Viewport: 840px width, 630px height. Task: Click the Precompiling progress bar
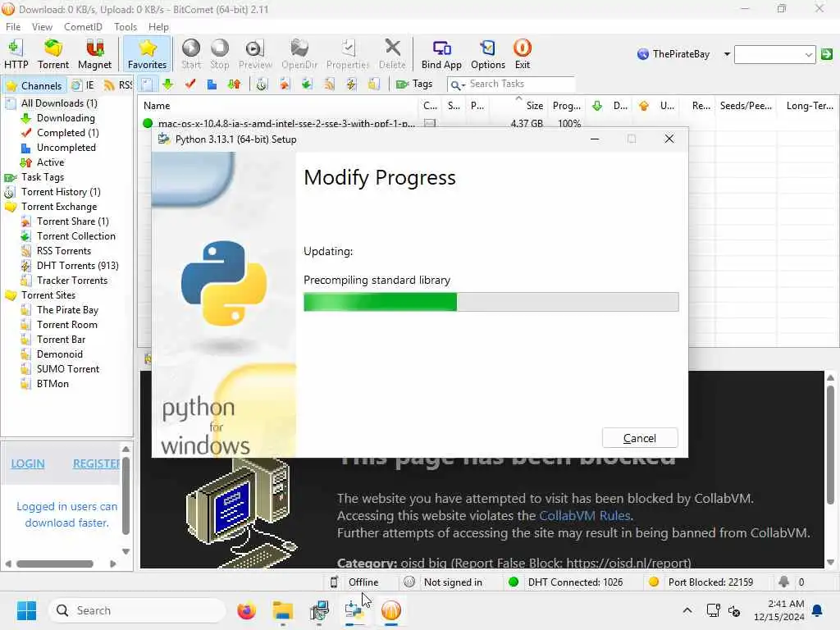tap(491, 302)
